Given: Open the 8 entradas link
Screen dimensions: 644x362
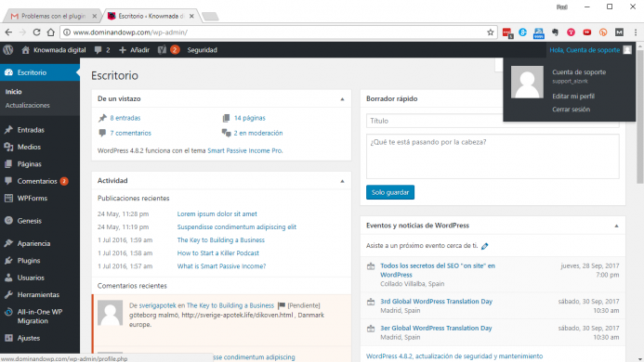Looking at the screenshot, I should [x=125, y=118].
